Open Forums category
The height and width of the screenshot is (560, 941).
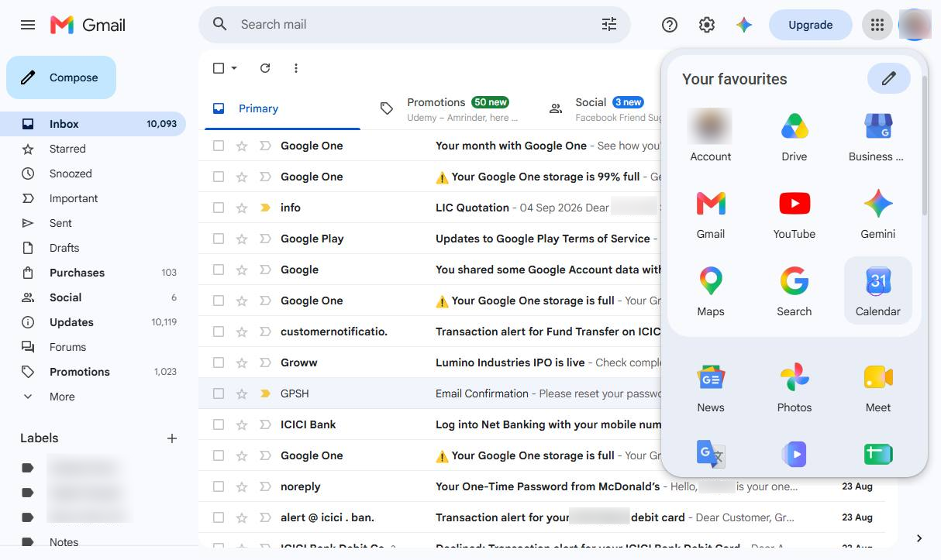point(67,347)
